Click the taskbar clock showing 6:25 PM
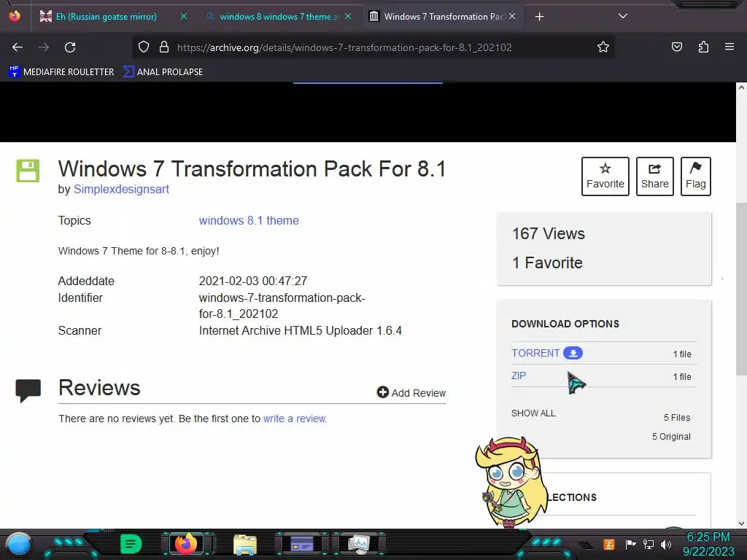Image resolution: width=747 pixels, height=560 pixels. click(708, 544)
